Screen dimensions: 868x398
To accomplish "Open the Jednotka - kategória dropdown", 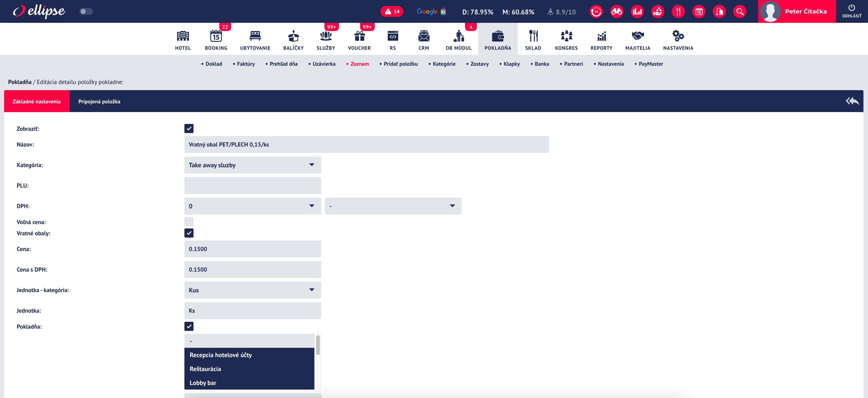I will tap(252, 290).
